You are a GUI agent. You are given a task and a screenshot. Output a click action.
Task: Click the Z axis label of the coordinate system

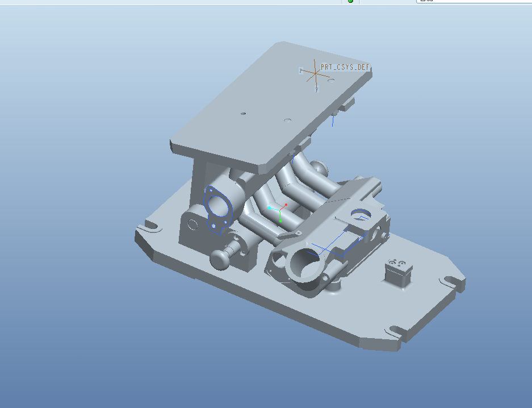coord(300,70)
